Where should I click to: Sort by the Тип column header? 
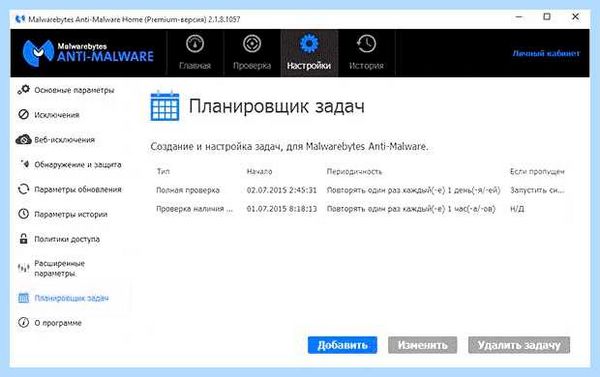[x=163, y=171]
